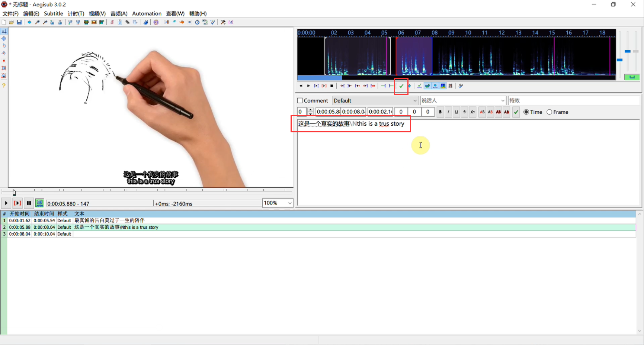Open Timing Post-Processor clock icon
644x345 pixels.
click(x=197, y=22)
